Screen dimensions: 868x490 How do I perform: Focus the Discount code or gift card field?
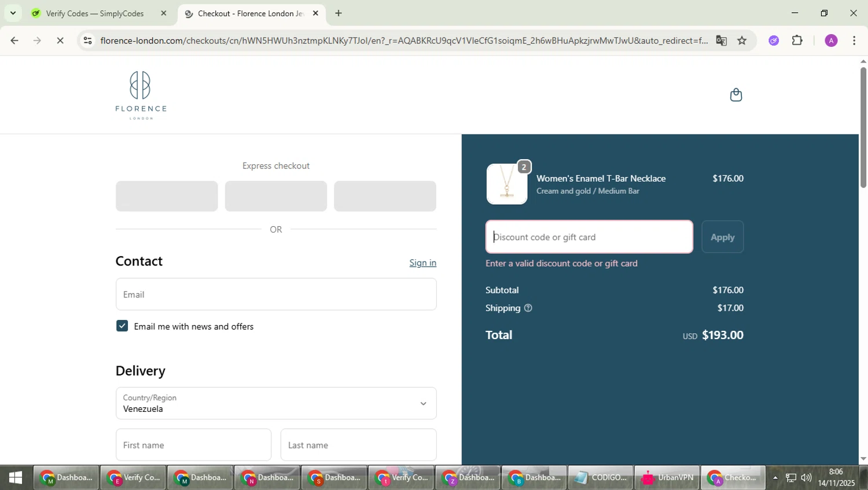tap(589, 237)
